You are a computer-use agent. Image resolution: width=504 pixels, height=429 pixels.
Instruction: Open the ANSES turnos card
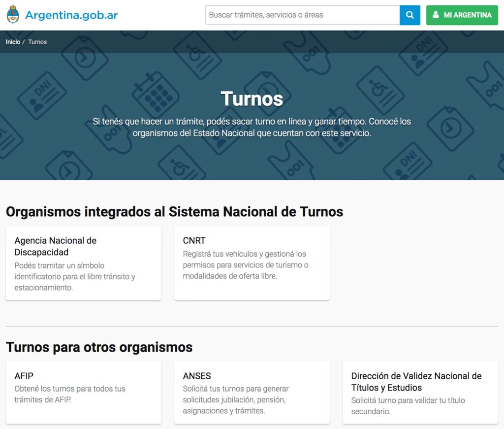tap(252, 393)
